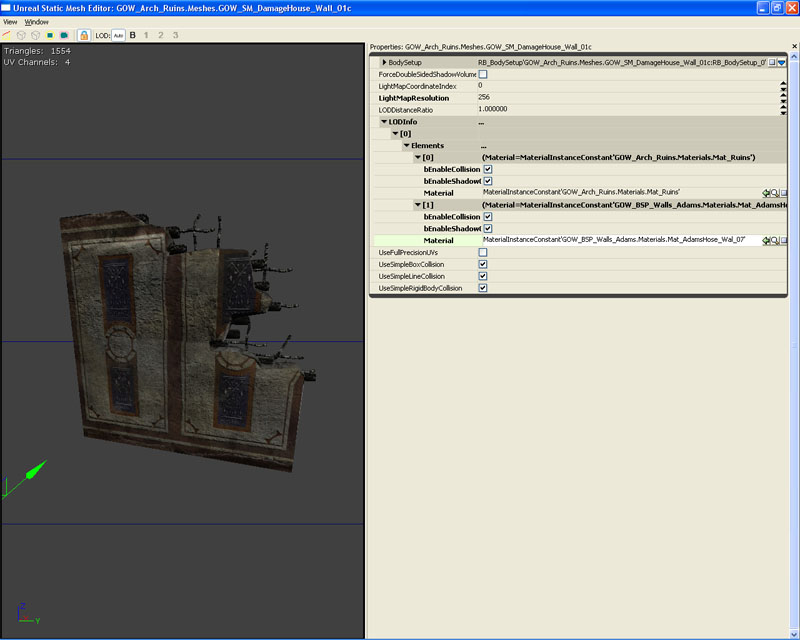
Task: Toggle the show open edges toolbar icon
Action: (7, 35)
